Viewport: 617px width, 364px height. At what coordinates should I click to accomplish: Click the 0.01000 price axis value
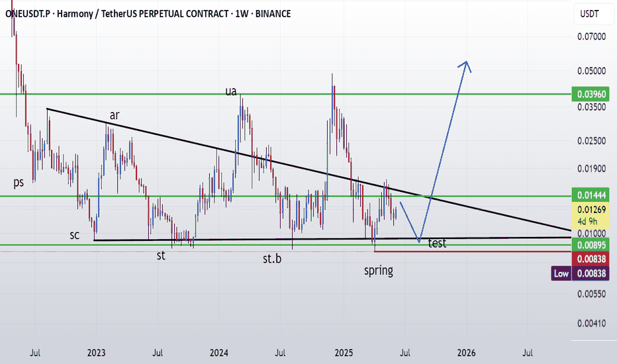tap(591, 234)
